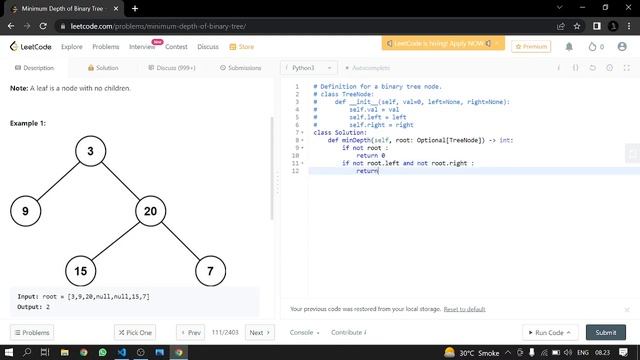Open the Contribute link
The width and height of the screenshot is (640, 360).
349,333
